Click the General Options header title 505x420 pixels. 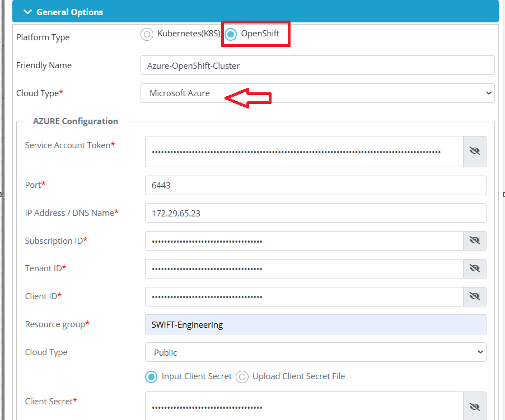[69, 12]
